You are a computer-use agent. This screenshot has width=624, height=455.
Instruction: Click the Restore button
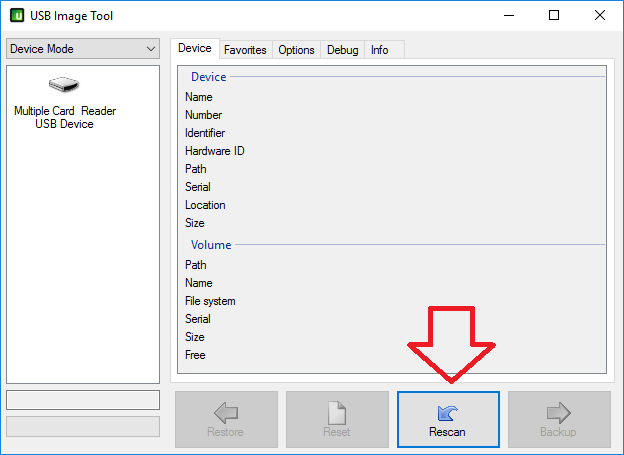pos(226,420)
